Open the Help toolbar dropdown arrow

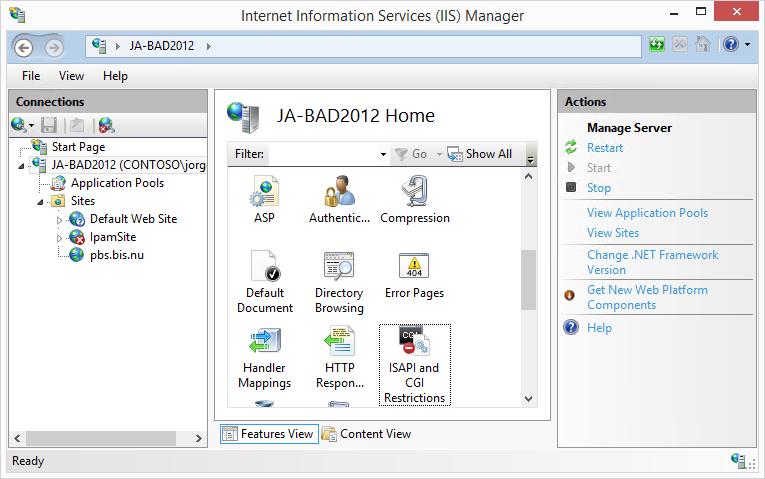click(747, 45)
